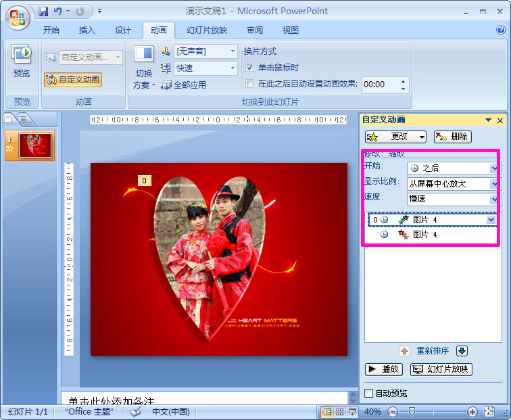This screenshot has width=511, height=420.
Task: Switch to the 开始 (Home) ribbon tab
Action: tap(51, 30)
